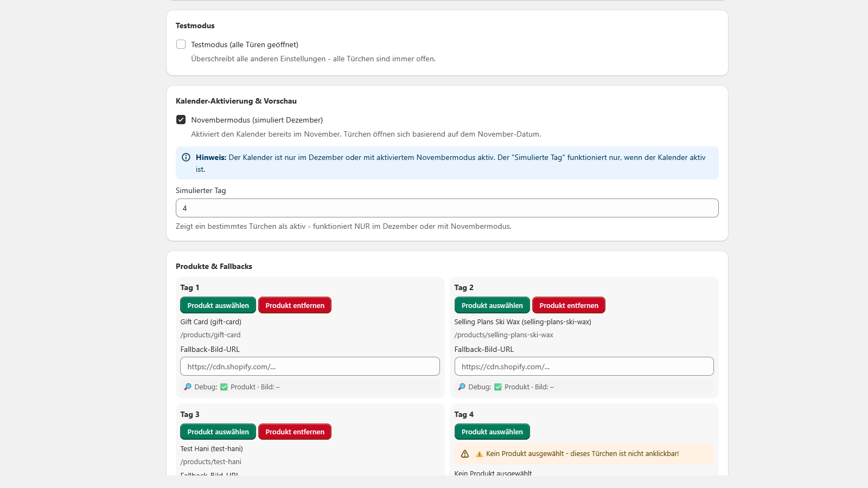Click Produkt auswählen for Tag 1
Screen dimensions: 868x488
point(218,305)
